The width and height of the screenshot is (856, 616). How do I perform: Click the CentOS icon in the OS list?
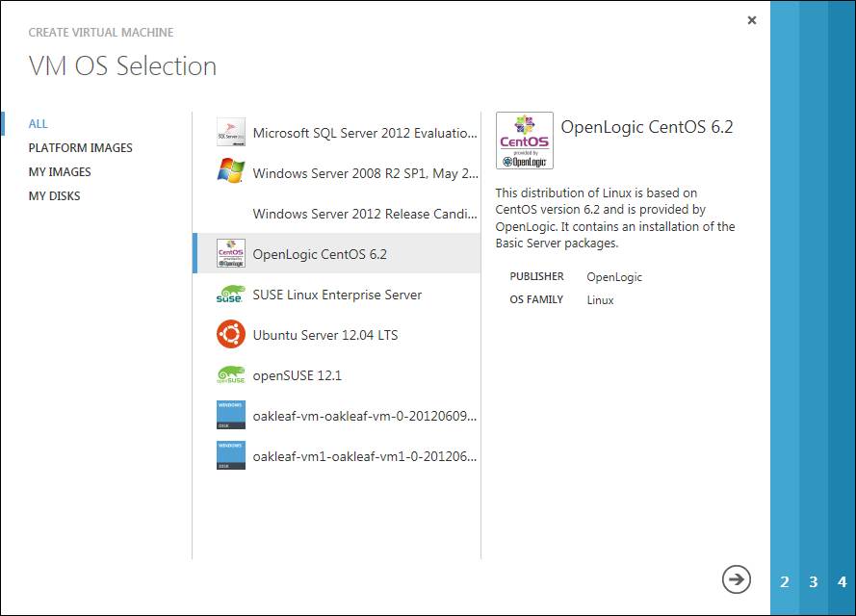[x=231, y=253]
